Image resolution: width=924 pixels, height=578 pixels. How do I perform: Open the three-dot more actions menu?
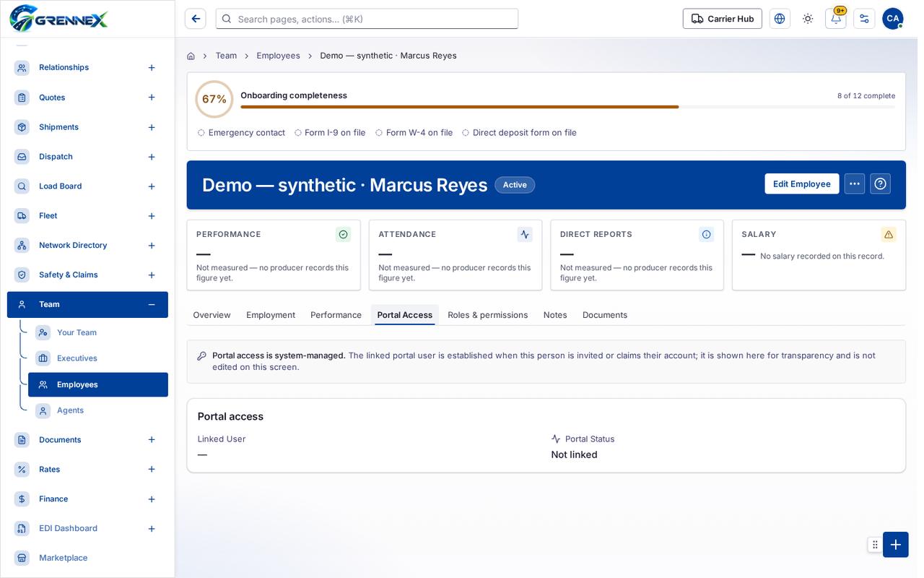tap(855, 184)
